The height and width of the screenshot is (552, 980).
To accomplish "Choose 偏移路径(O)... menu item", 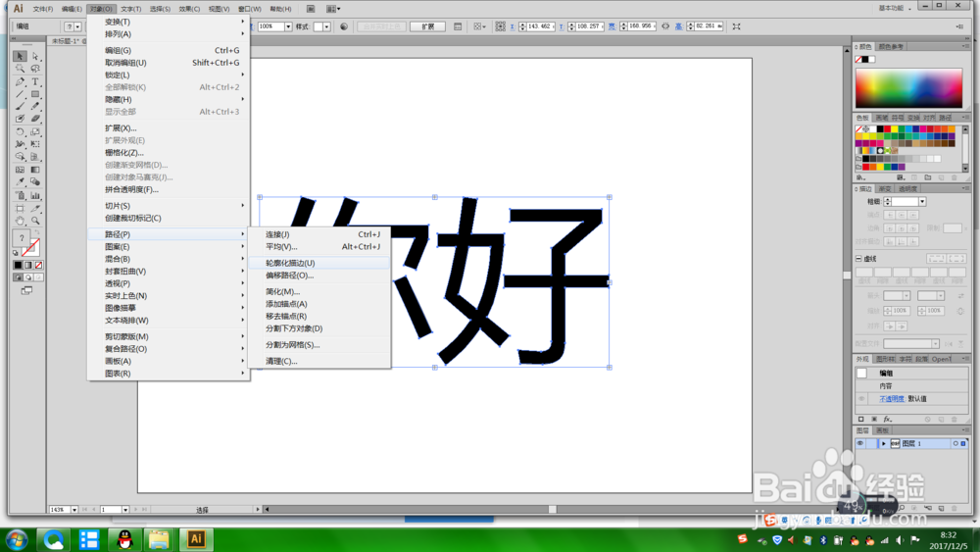I will (319, 276).
